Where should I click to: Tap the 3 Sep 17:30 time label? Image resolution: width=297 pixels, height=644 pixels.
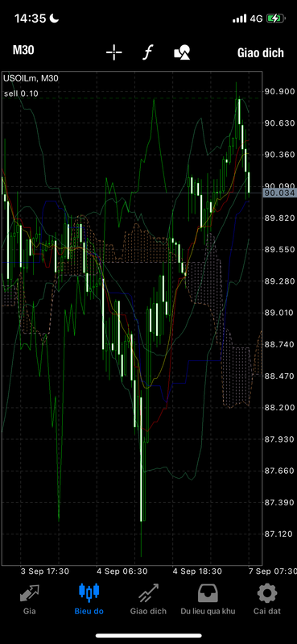point(45,571)
